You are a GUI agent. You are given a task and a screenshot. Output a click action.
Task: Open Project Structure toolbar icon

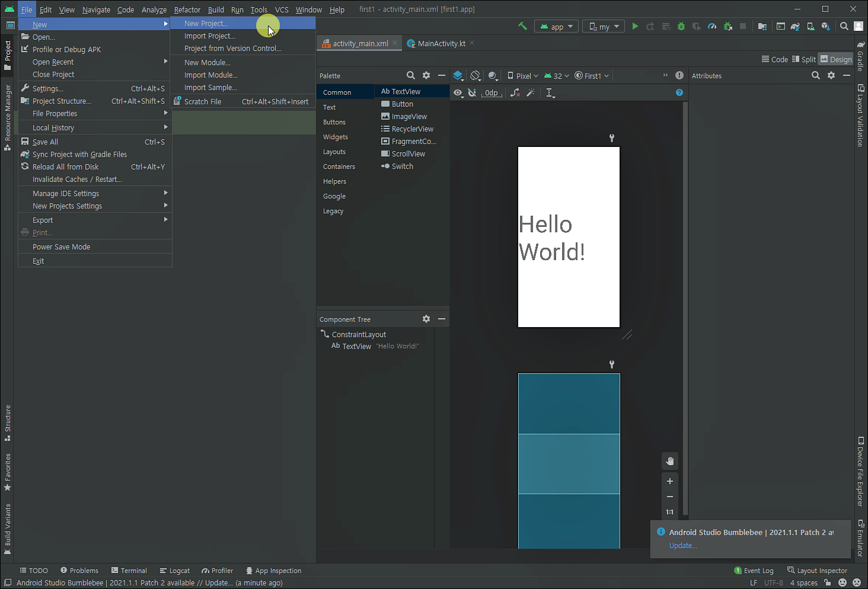point(762,26)
